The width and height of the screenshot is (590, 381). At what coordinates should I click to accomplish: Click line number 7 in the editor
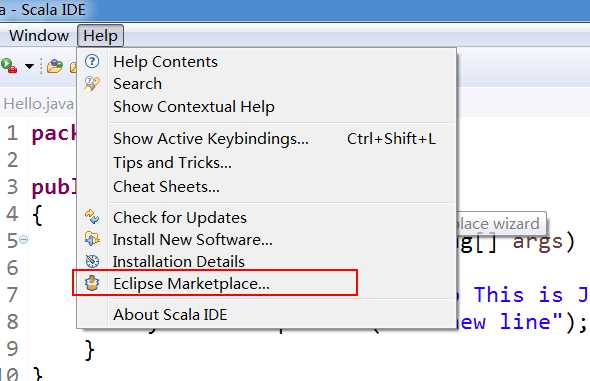pyautogui.click(x=12, y=295)
